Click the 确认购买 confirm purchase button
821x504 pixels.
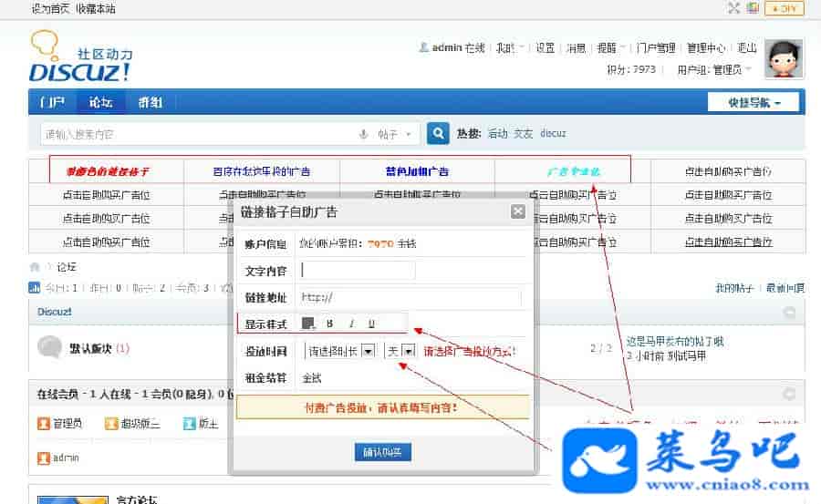(383, 452)
